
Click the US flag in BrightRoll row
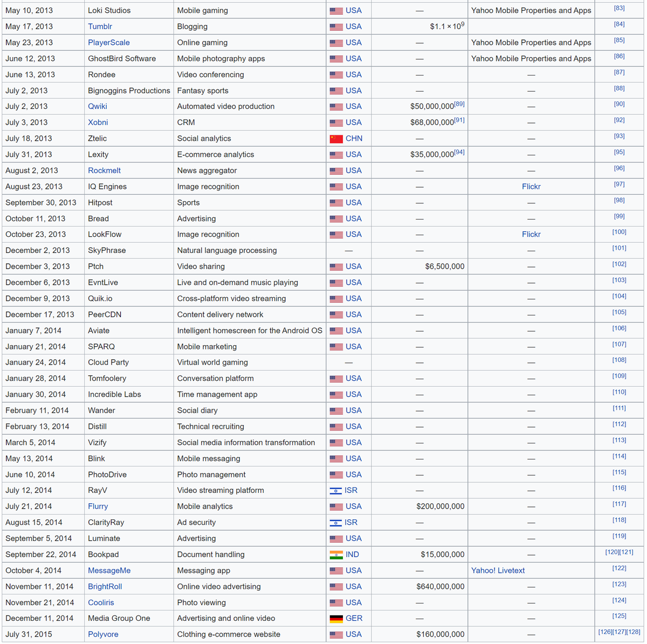tap(336, 587)
